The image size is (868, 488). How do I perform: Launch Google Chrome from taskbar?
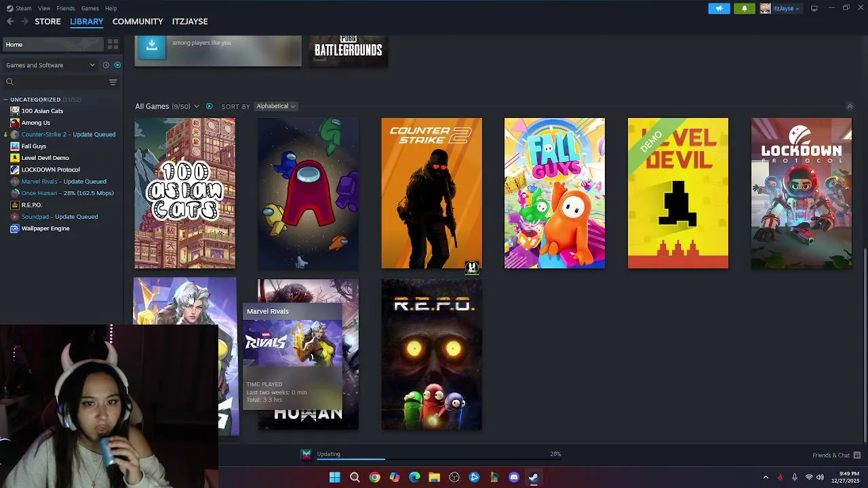[x=374, y=477]
